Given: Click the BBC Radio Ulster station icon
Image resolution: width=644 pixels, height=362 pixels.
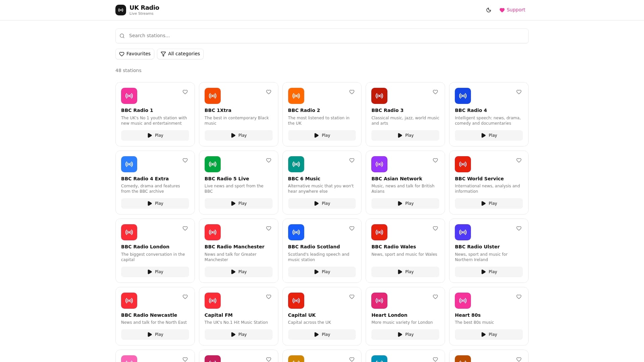Looking at the screenshot, I should 463,232.
